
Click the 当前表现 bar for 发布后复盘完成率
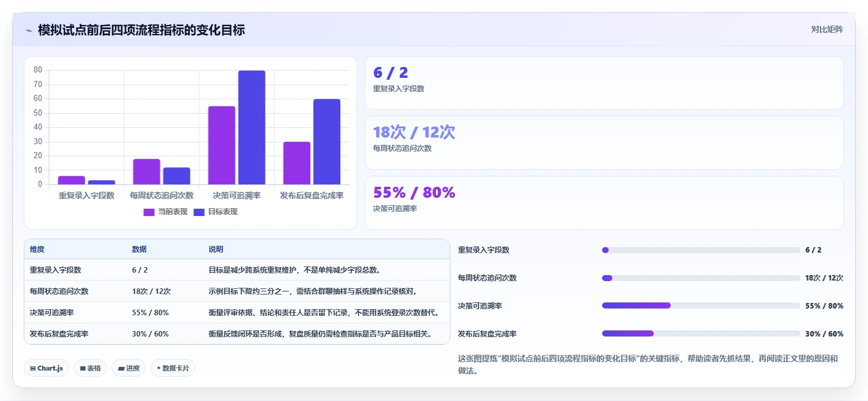[296, 163]
